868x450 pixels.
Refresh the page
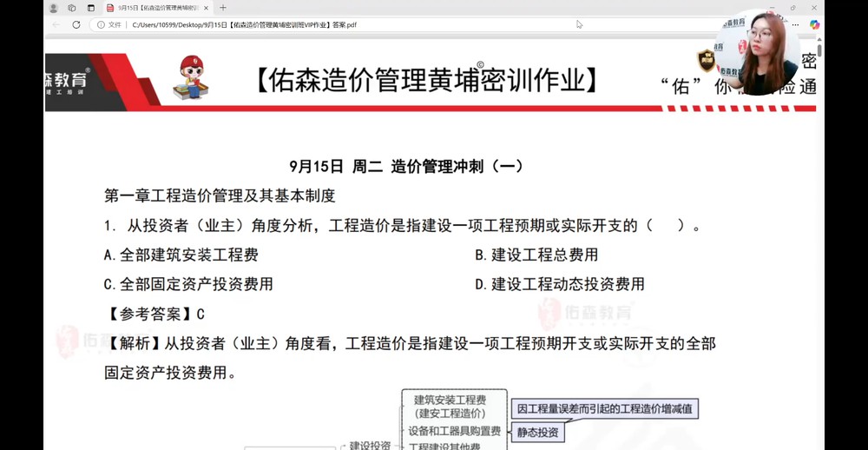pyautogui.click(x=76, y=24)
